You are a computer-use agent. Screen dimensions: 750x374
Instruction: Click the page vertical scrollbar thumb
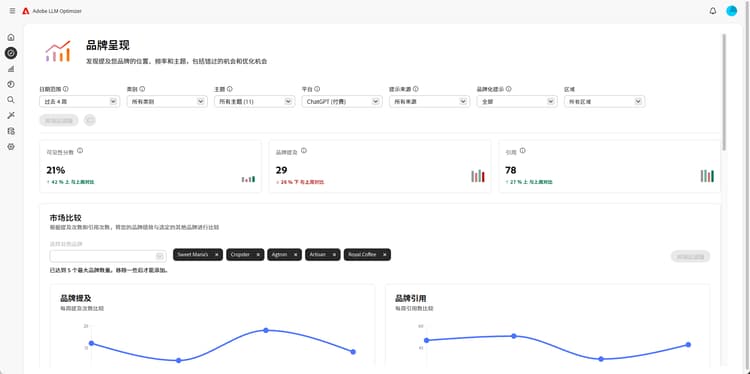(724, 91)
